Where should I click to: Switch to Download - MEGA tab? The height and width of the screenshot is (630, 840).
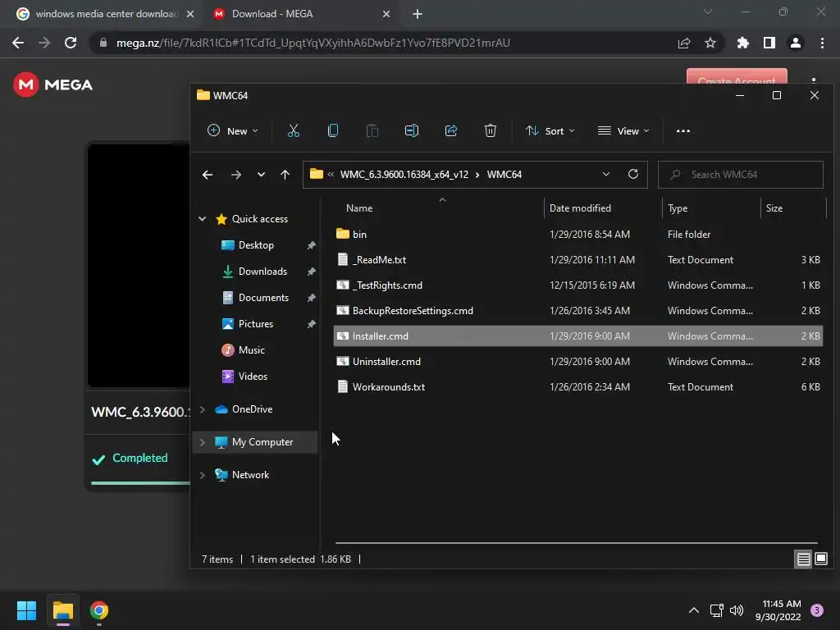(301, 14)
